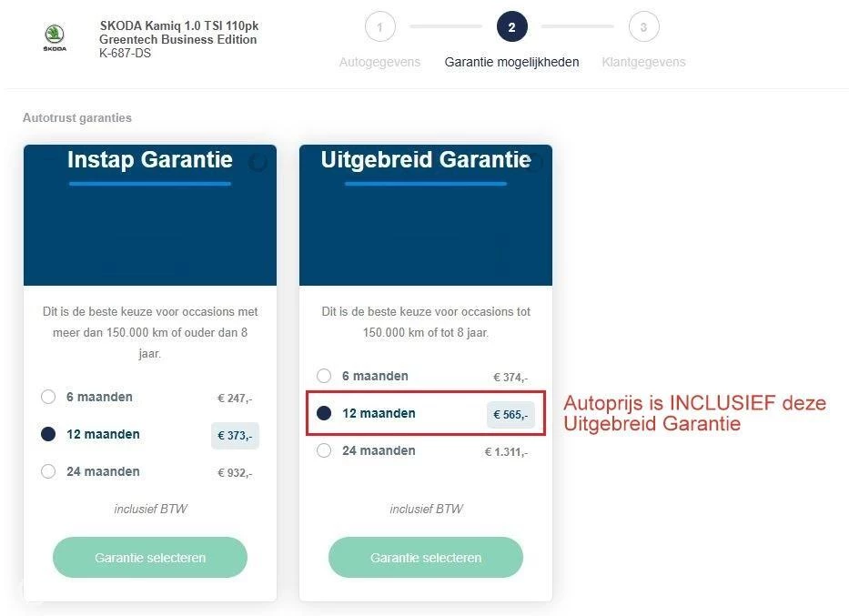Choose Instap Garantie 24 maanden radio
The height and width of the screenshot is (616, 849).
tap(48, 471)
